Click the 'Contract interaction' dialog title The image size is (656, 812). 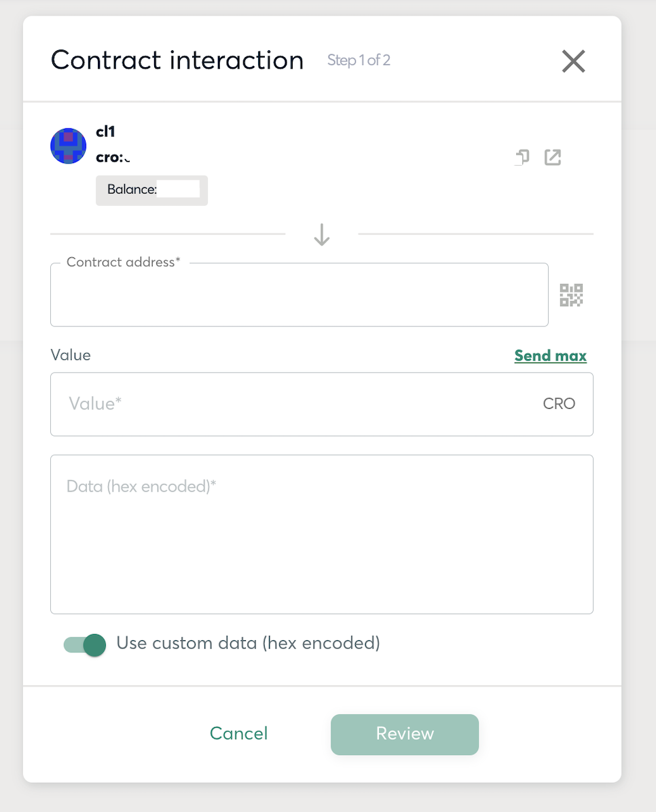177,60
